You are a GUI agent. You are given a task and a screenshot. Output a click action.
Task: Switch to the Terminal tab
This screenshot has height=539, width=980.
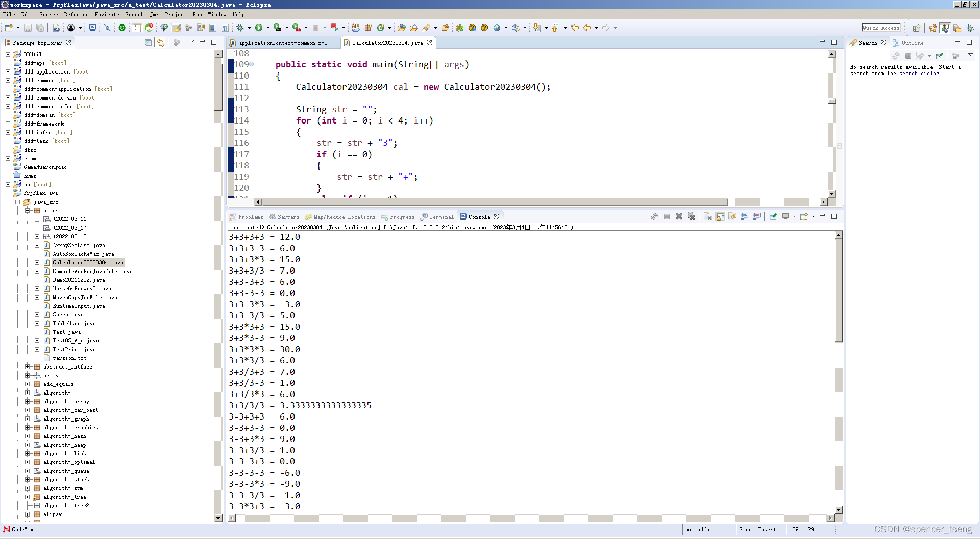440,217
